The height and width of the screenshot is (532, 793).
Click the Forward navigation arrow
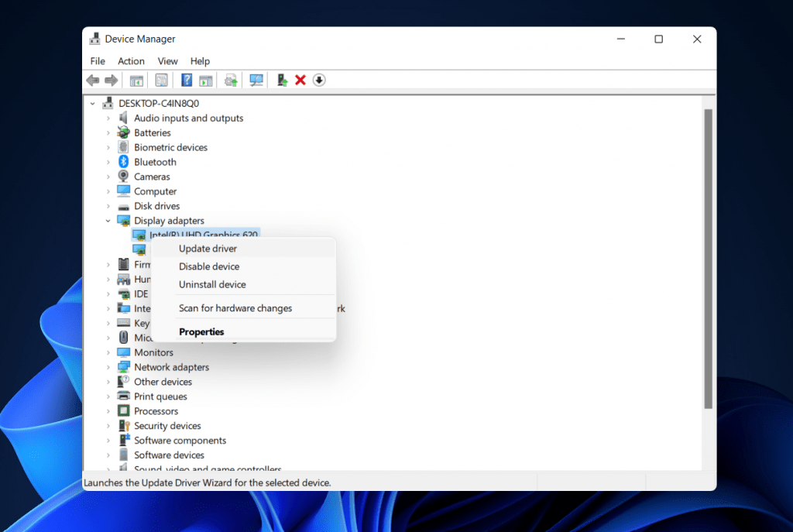click(111, 80)
